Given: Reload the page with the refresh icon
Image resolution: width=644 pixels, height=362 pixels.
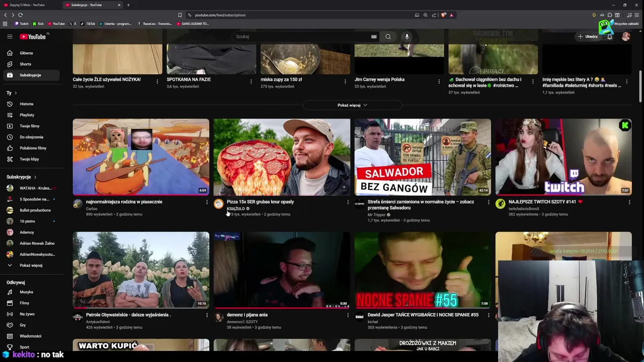Looking at the screenshot, I should tap(20, 15).
